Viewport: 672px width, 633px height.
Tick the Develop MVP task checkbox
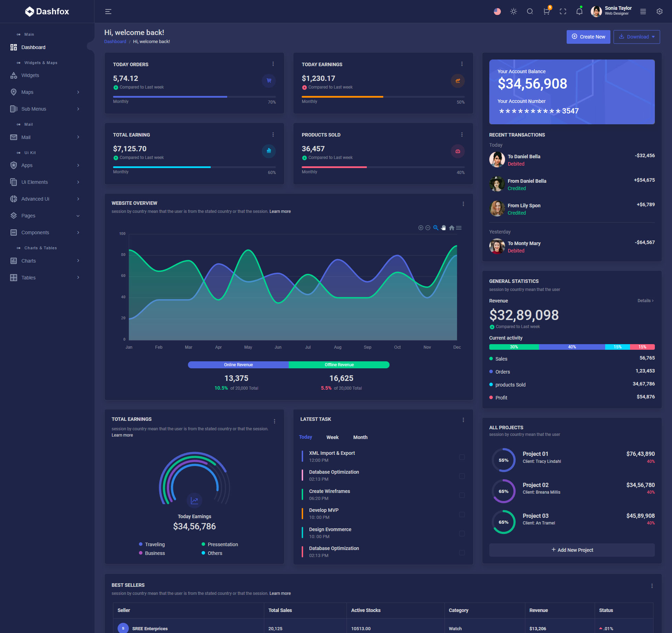462,514
